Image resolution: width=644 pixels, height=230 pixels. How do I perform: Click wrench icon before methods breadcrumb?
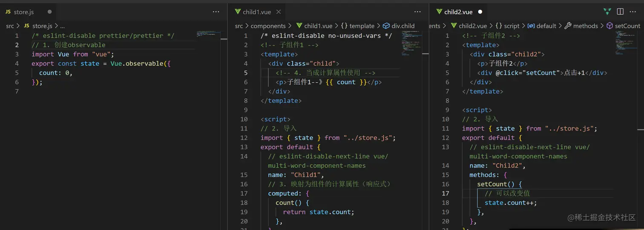pos(568,26)
